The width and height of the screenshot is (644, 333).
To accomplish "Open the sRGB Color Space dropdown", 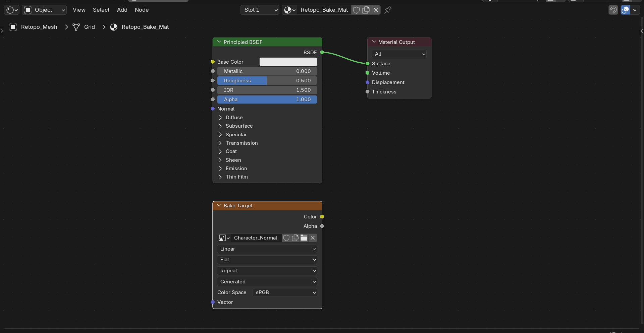I will click(285, 292).
